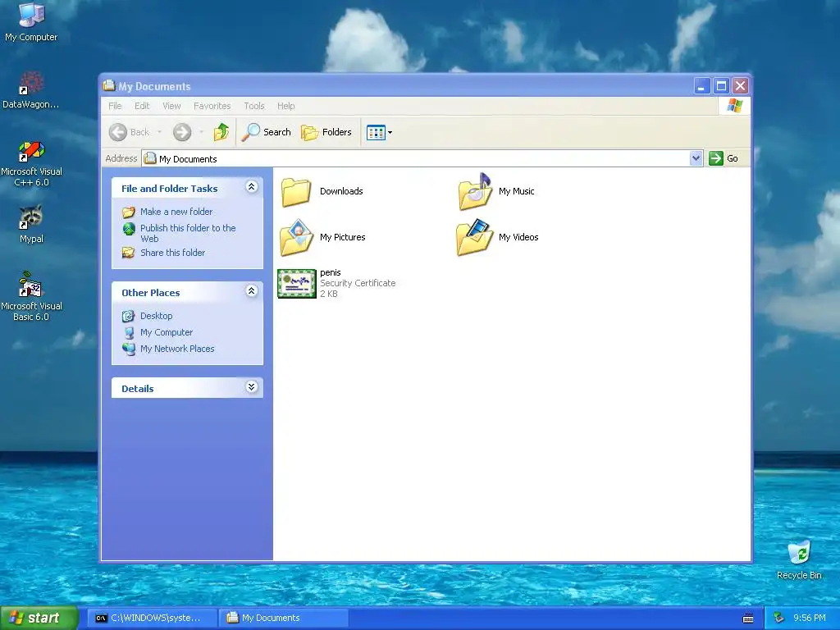Open the Favorites menu

212,106
